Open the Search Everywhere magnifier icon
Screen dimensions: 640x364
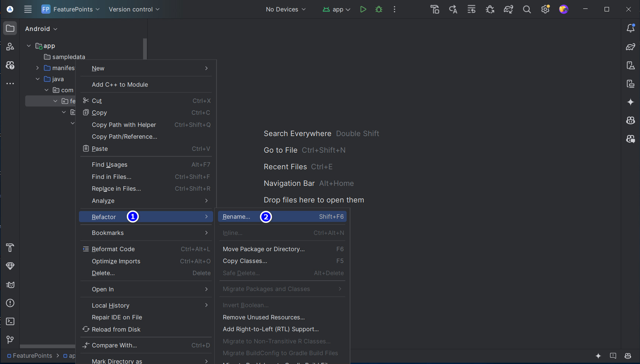527,10
